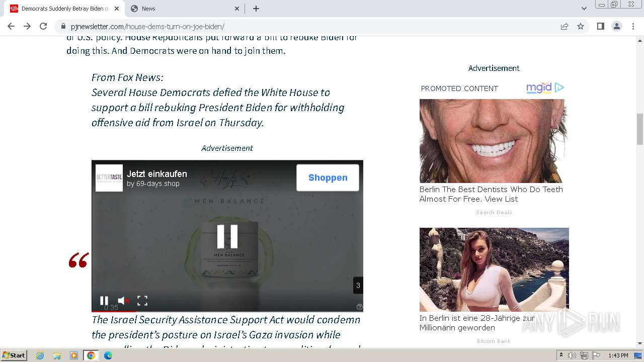Screen dimensions: 644x362
Task: Open Berlin The Best Dentists headline link
Action: [491, 194]
